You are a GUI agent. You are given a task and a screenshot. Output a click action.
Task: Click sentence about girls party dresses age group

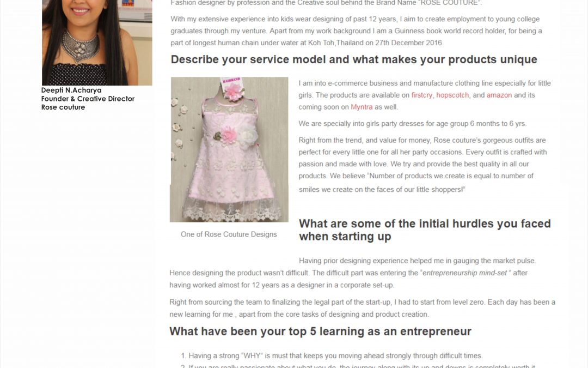click(x=413, y=124)
